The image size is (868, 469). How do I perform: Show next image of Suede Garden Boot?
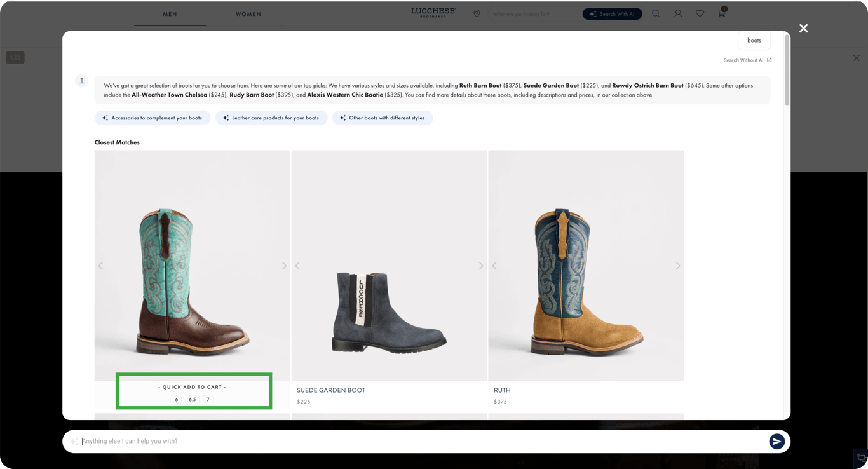[x=481, y=266]
